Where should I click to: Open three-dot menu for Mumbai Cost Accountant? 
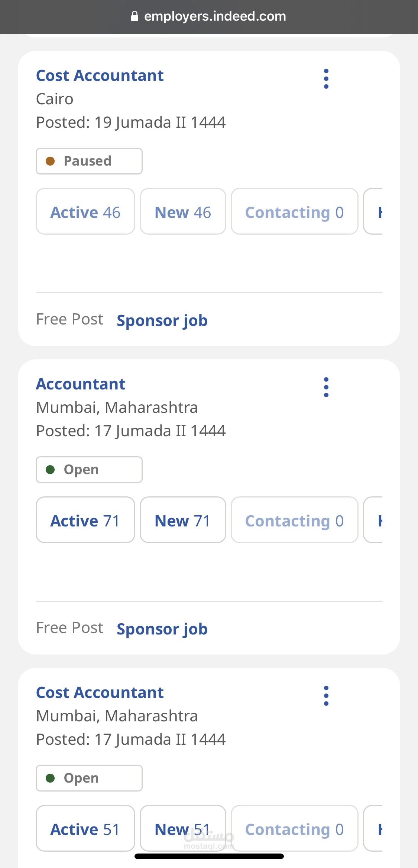pos(326,696)
